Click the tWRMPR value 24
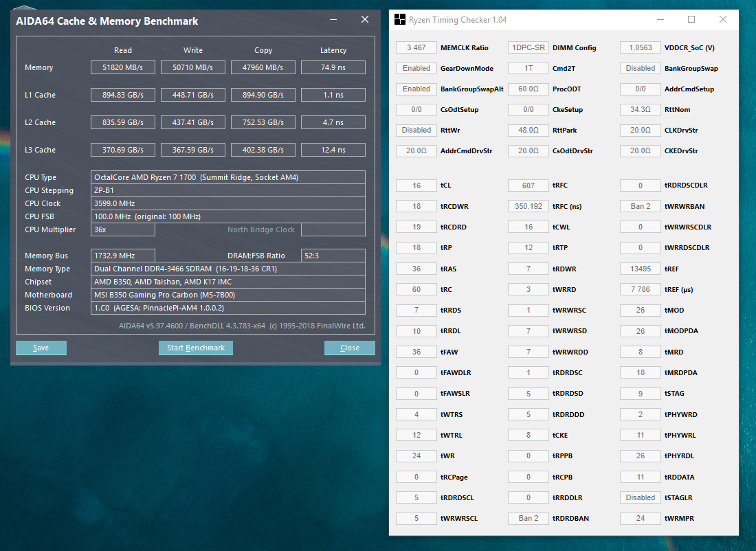 [x=641, y=518]
